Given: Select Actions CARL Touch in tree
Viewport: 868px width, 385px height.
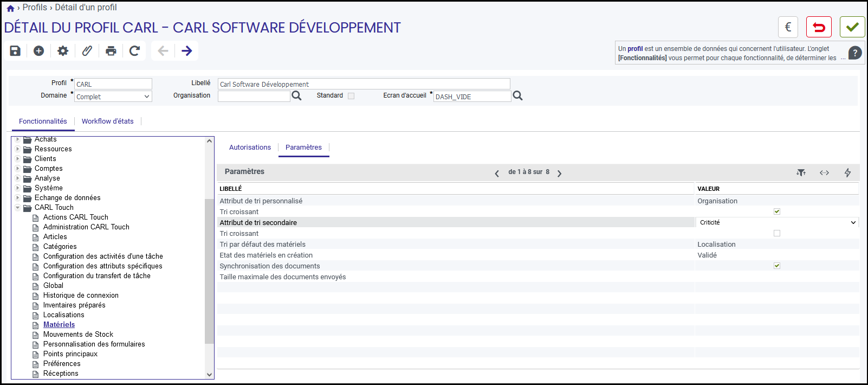Looking at the screenshot, I should [76, 217].
